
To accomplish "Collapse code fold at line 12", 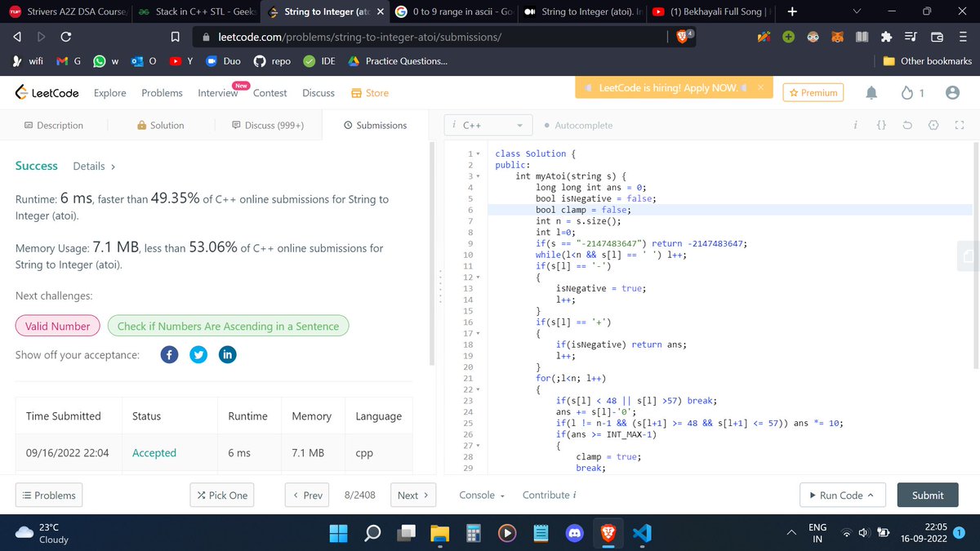I will [x=477, y=278].
